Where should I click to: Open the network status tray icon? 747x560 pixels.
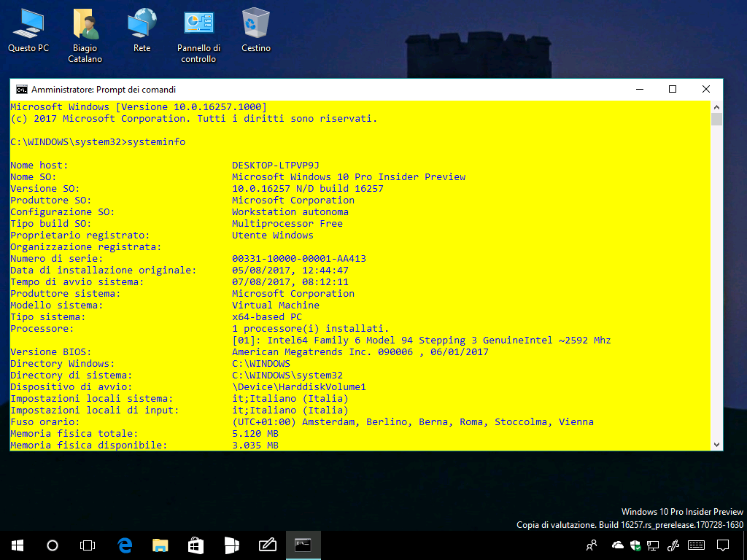pyautogui.click(x=653, y=545)
